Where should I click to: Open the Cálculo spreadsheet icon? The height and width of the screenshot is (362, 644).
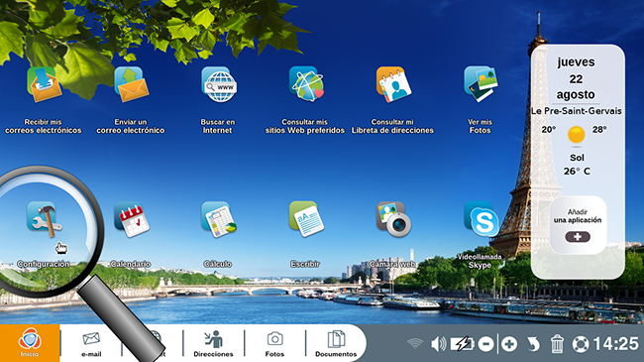coord(219,219)
